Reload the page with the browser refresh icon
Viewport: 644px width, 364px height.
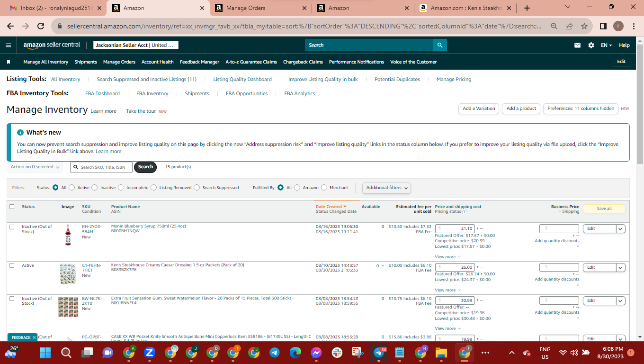click(x=41, y=26)
